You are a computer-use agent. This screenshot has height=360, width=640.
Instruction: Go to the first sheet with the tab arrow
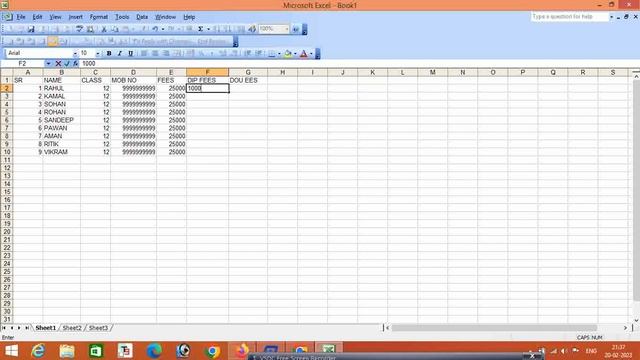click(x=4, y=328)
